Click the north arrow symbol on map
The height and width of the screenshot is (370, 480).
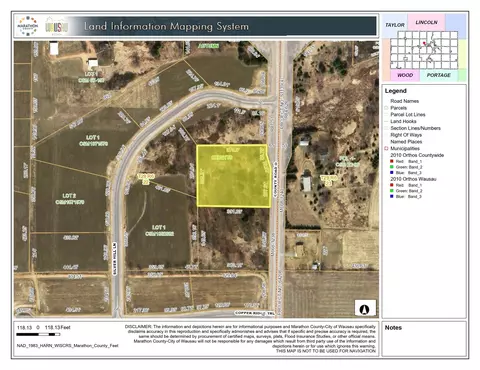365,309
